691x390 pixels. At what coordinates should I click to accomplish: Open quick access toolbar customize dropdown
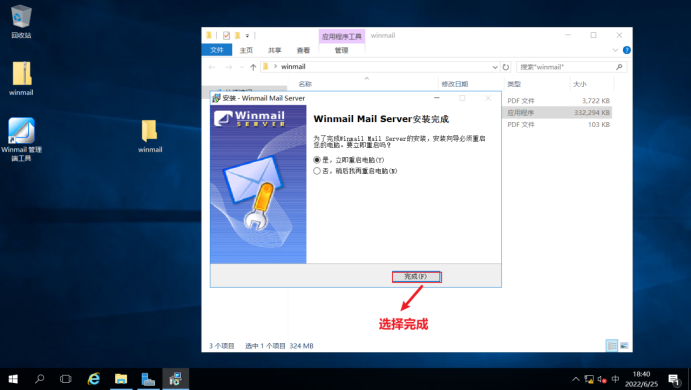pyautogui.click(x=247, y=36)
